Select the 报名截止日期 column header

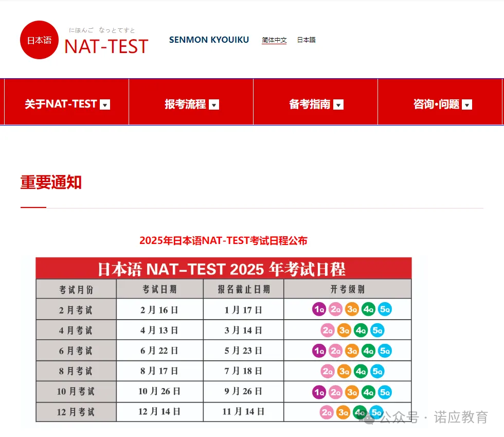point(244,289)
